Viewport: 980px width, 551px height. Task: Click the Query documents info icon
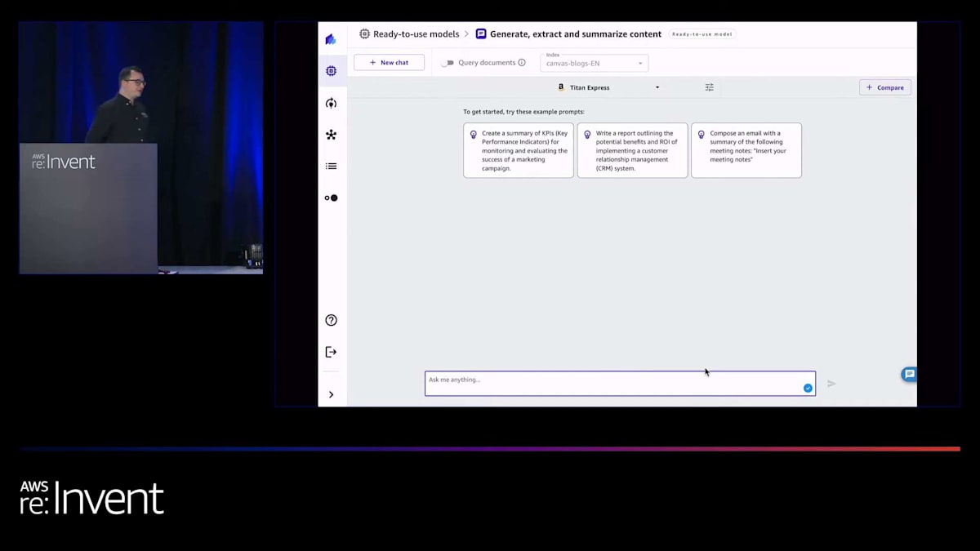(522, 63)
